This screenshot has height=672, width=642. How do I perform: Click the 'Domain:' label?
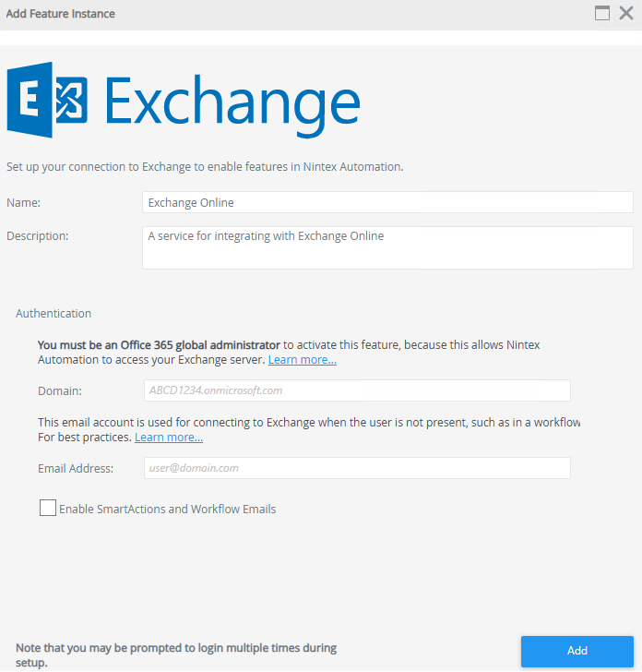click(60, 390)
